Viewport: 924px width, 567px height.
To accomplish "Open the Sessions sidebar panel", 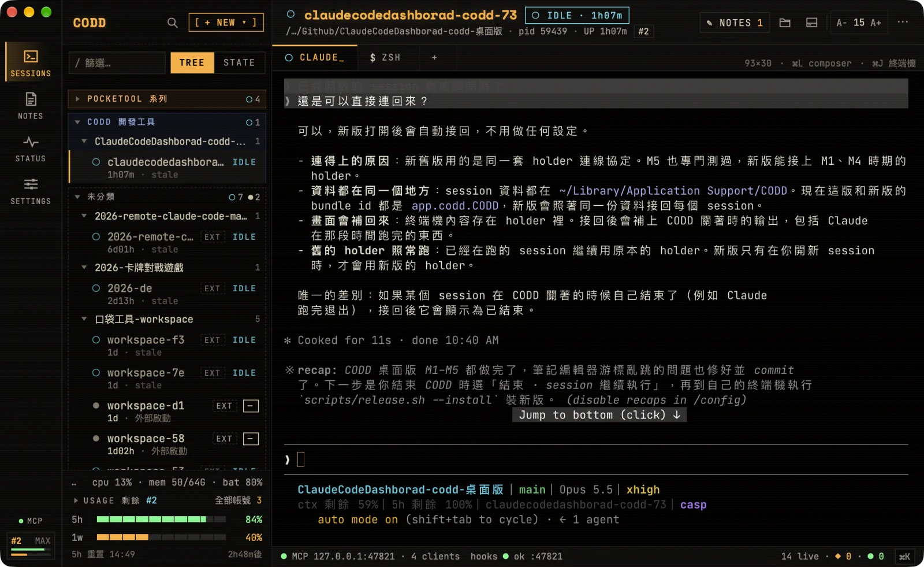I will 31,62.
